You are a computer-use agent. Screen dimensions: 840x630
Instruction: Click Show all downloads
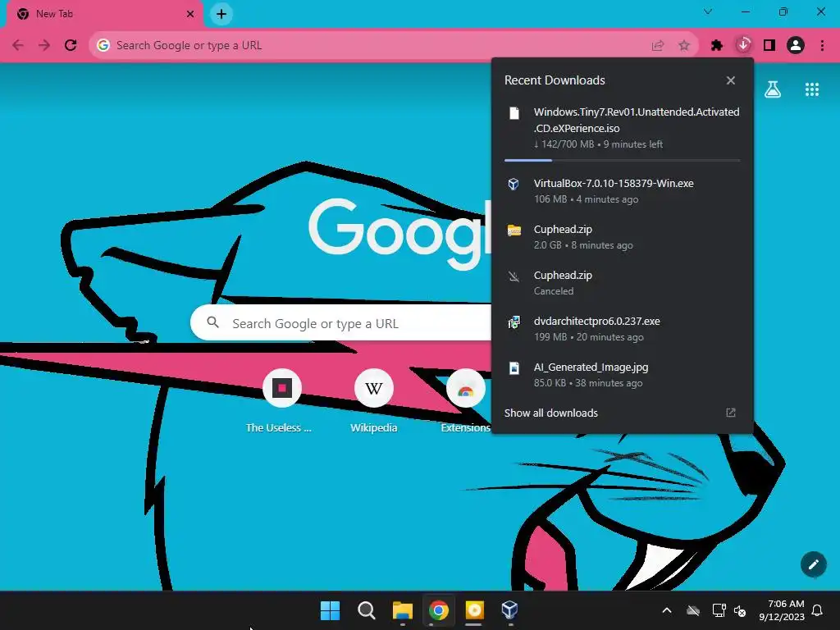550,413
